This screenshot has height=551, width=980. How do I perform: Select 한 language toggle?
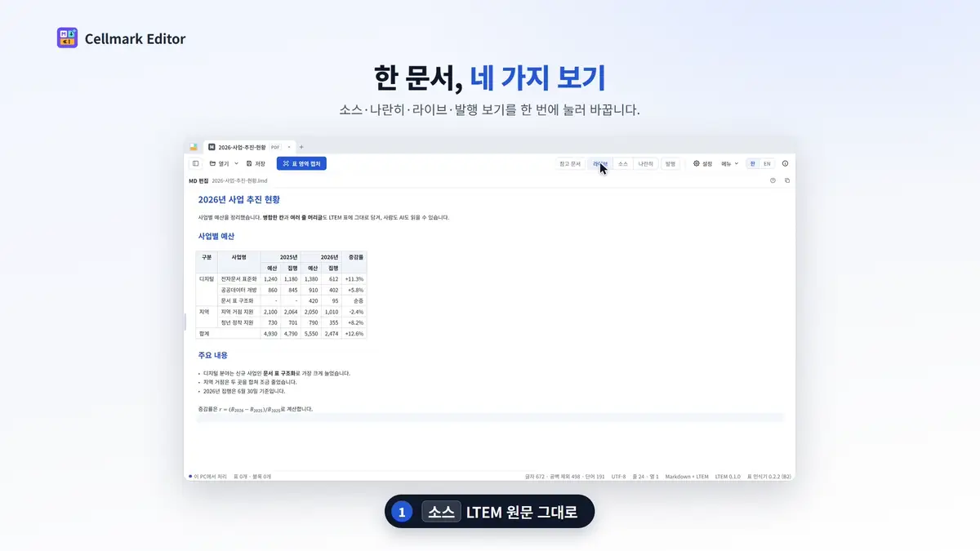[753, 163]
